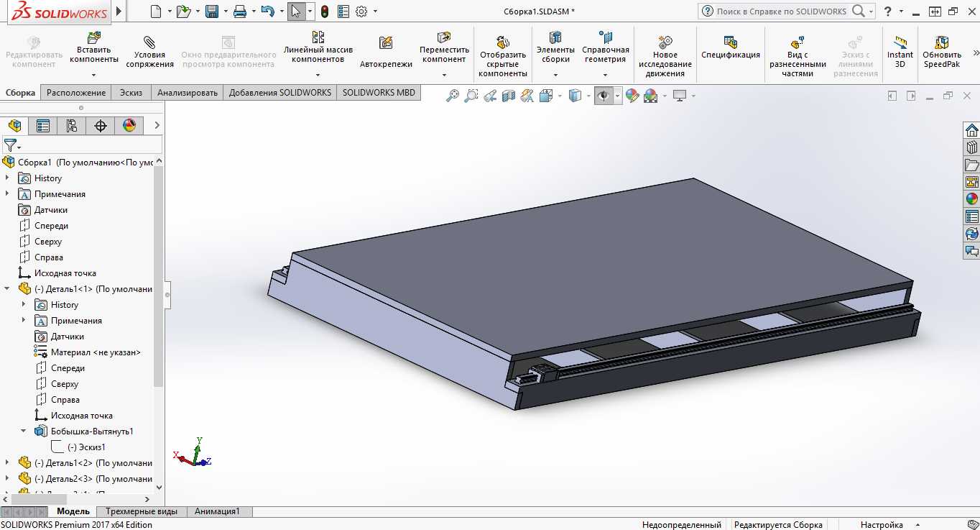Click the Instant 3D icon
Screen dimensions: 980x530
click(x=900, y=42)
